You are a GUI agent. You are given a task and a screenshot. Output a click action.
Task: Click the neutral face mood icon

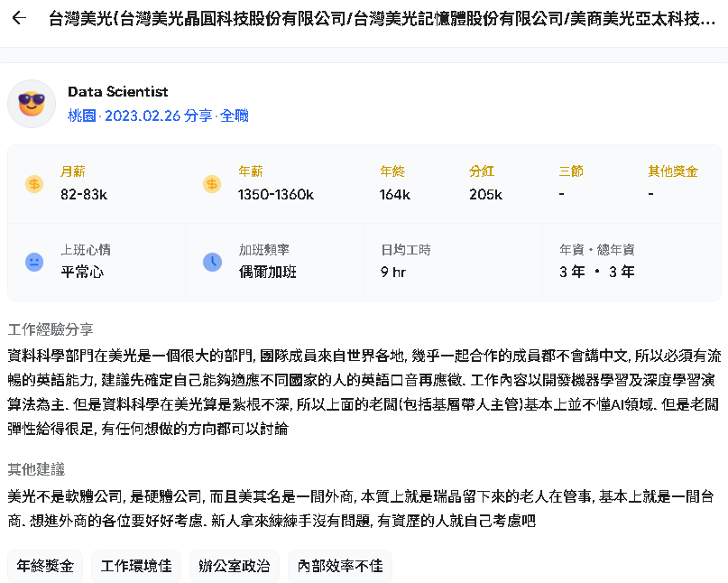(34, 262)
